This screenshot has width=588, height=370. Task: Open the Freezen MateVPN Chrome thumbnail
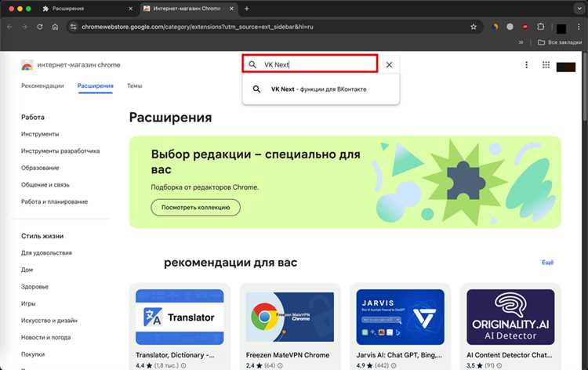[x=290, y=317]
